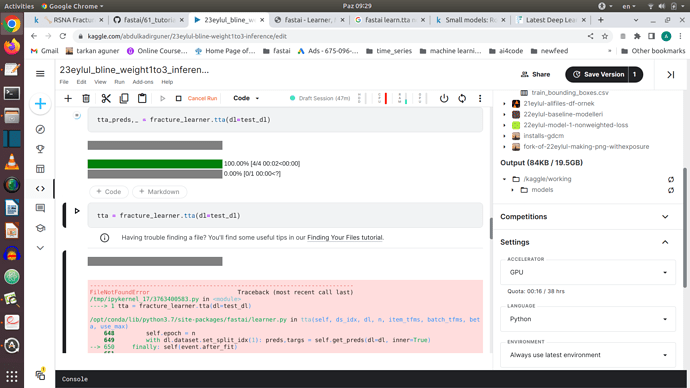
Task: Open Discussions icon in sidebar
Action: [40, 208]
